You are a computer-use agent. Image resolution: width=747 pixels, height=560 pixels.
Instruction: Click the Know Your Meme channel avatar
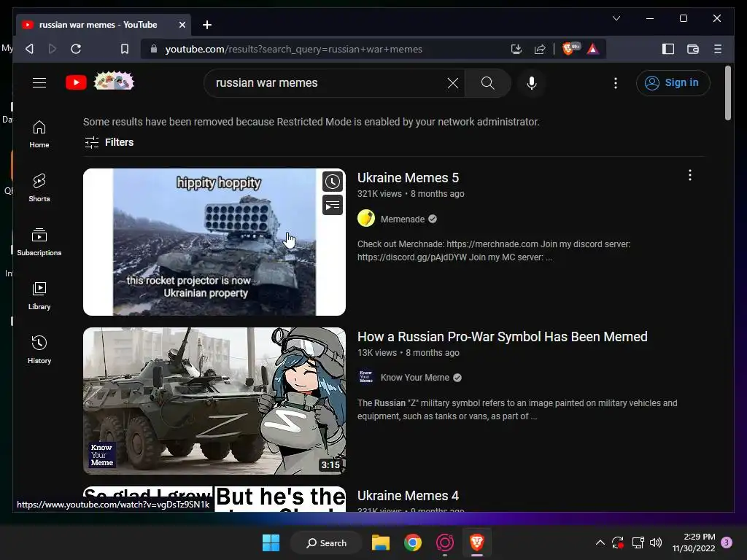coord(366,377)
